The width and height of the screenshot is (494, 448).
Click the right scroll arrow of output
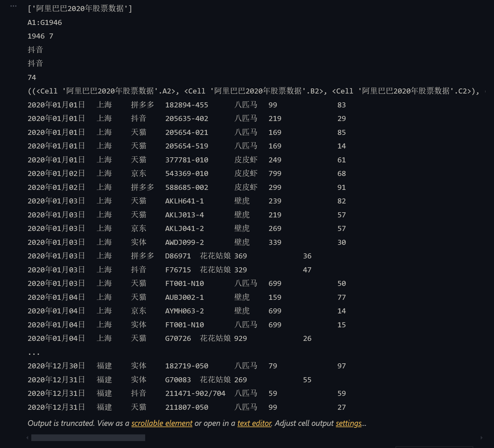pyautogui.click(x=481, y=438)
